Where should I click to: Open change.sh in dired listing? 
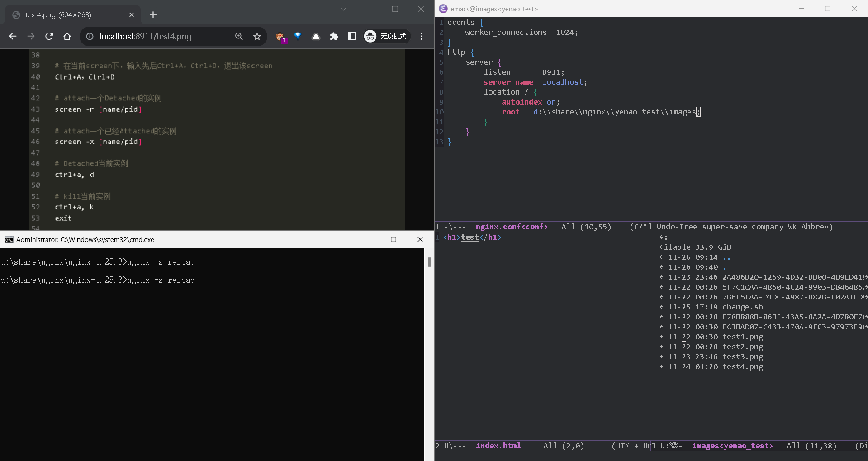click(743, 307)
